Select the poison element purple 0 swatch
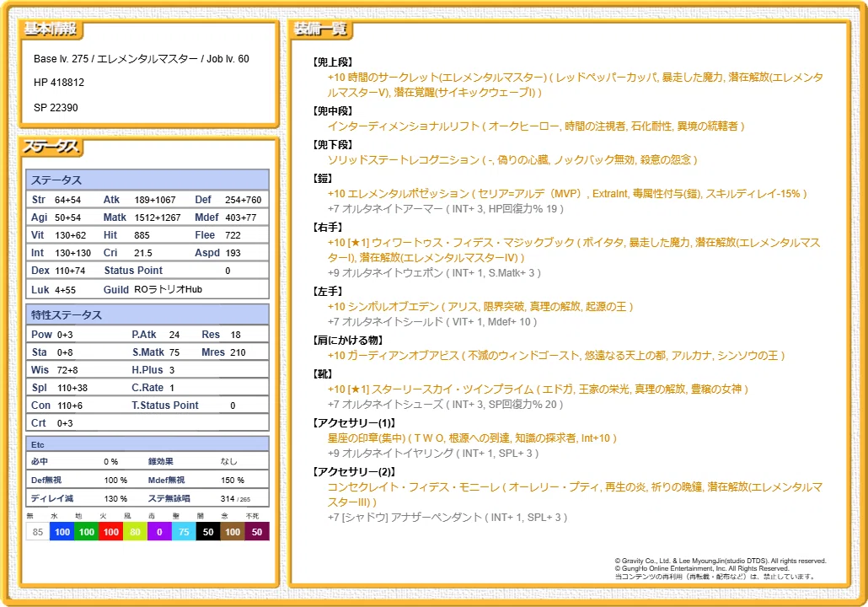 (x=159, y=532)
